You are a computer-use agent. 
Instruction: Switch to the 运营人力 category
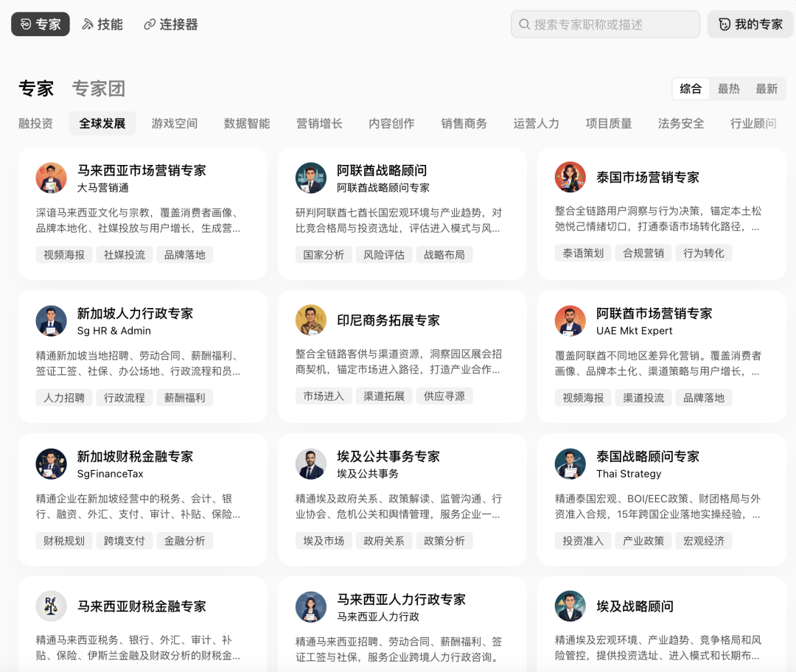pos(536,123)
